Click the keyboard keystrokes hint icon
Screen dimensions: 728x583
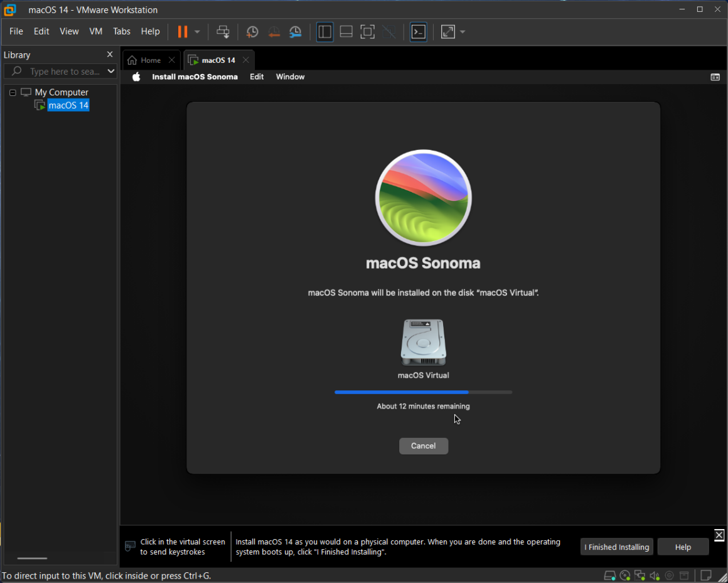coord(131,546)
